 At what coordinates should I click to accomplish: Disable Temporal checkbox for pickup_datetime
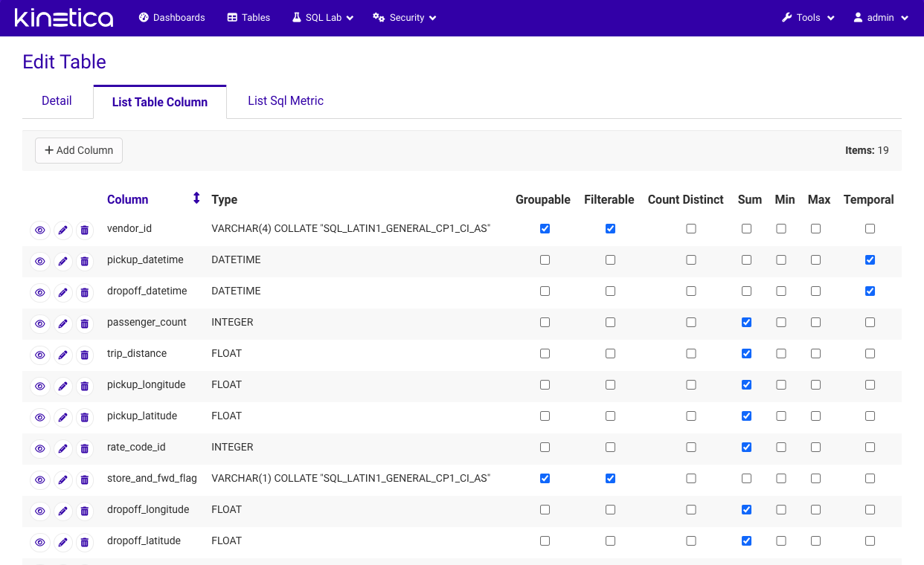point(870,260)
